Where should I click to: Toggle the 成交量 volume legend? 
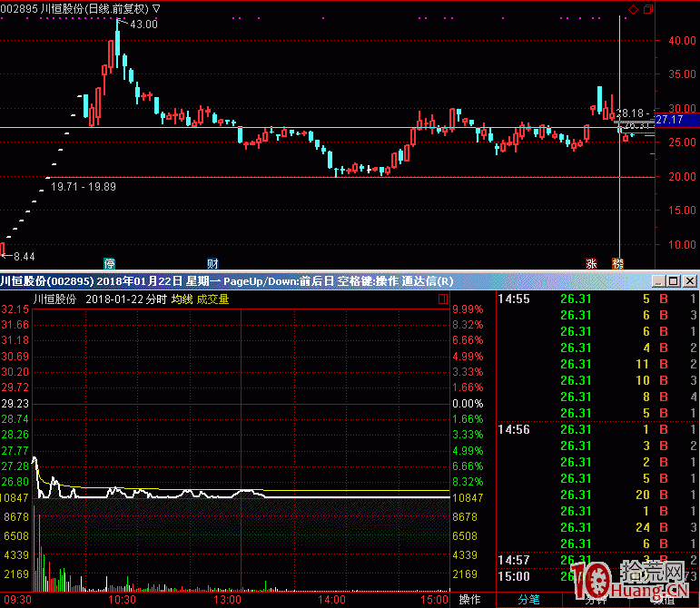[x=212, y=299]
